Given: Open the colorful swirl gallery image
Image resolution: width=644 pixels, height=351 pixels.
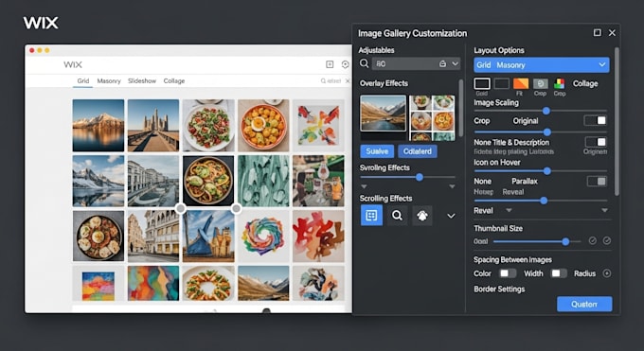Looking at the screenshot, I should pyautogui.click(x=263, y=237).
